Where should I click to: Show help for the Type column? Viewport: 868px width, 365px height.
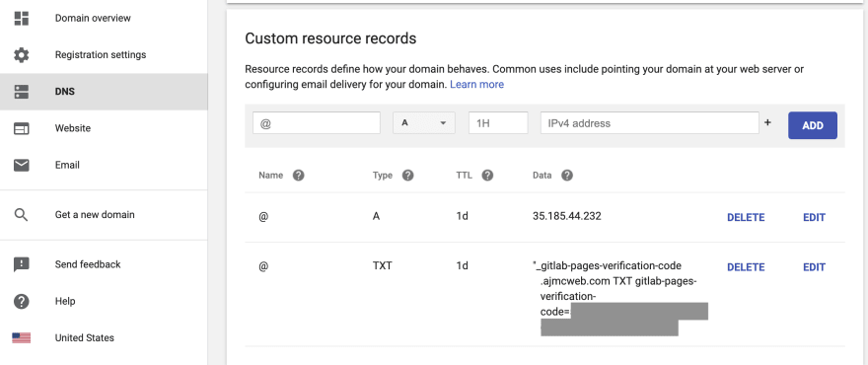point(408,176)
